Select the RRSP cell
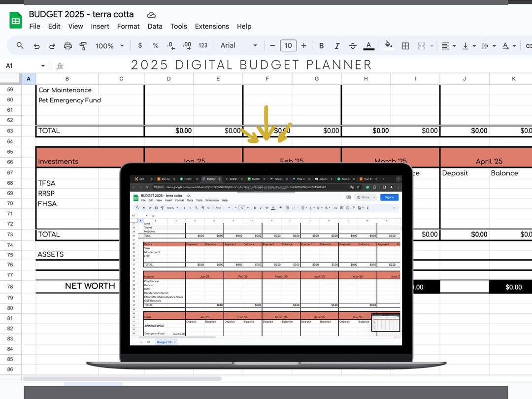 pos(67,194)
